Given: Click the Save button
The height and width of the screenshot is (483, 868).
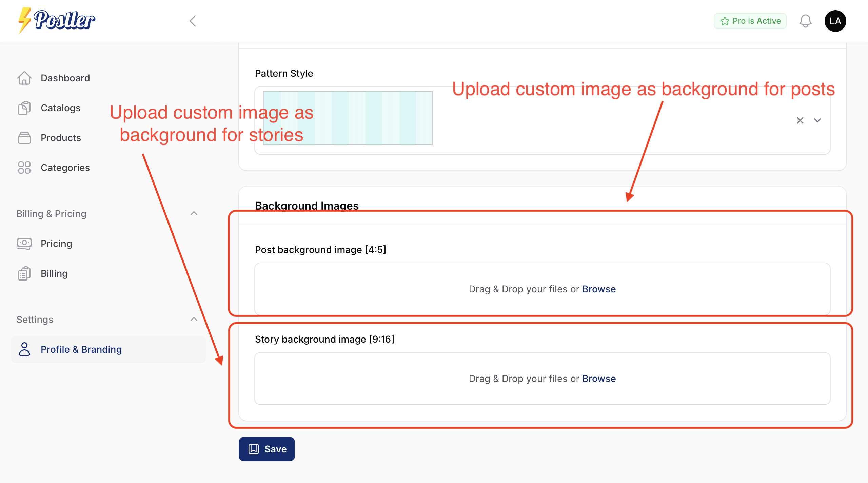Looking at the screenshot, I should tap(267, 449).
